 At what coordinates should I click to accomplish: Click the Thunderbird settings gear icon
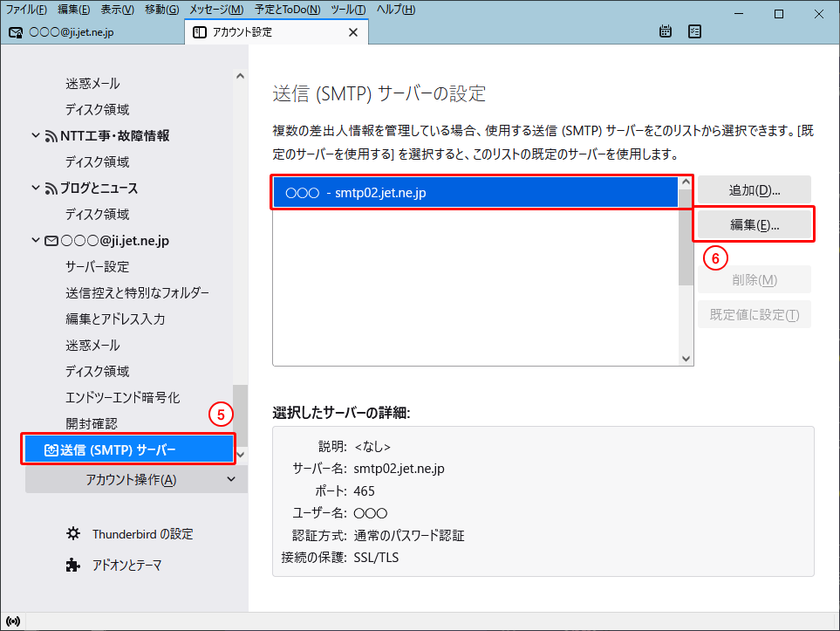click(73, 534)
